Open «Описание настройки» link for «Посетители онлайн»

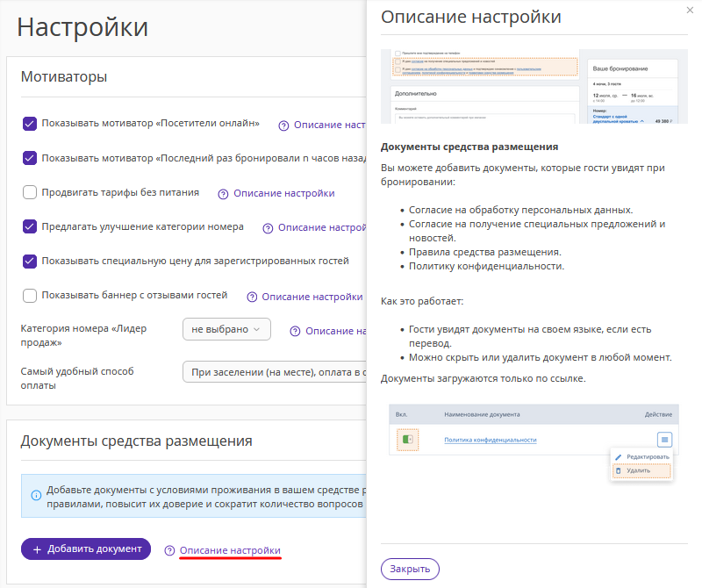pyautogui.click(x=330, y=125)
